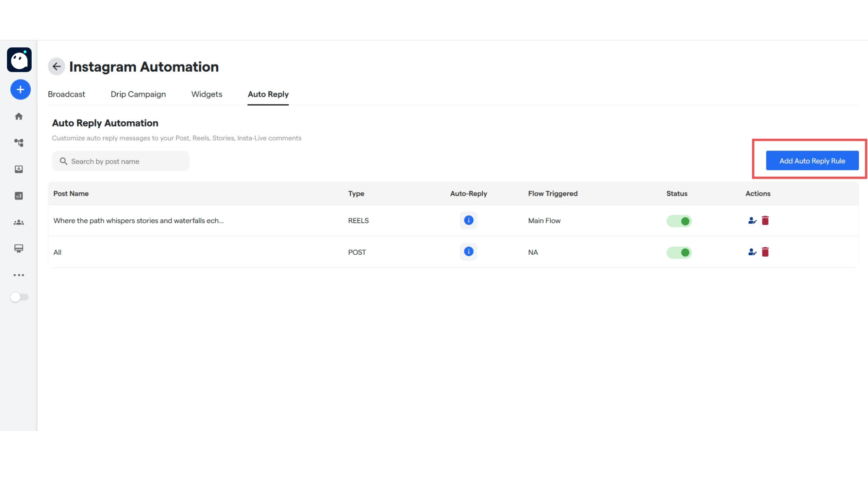Click the Search by post name field

tap(120, 161)
